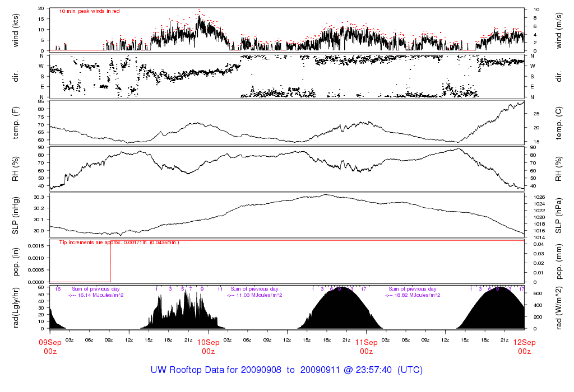574x392 pixels.
Task: Click the 'Tip increments are approx.' note
Action: click(119, 242)
